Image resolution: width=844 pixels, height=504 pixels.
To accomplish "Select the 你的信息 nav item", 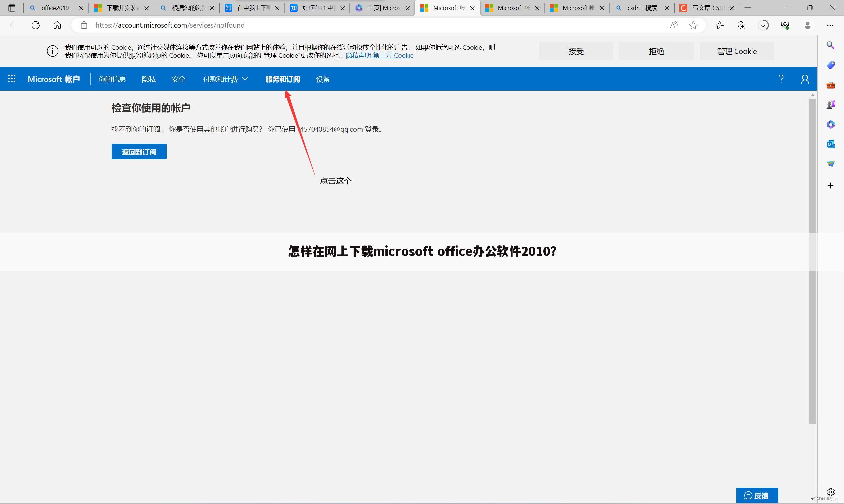I will (x=112, y=79).
